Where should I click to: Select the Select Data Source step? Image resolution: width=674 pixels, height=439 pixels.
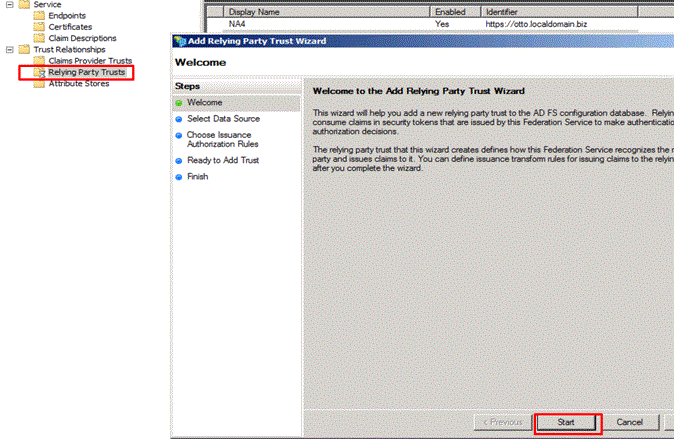[222, 119]
